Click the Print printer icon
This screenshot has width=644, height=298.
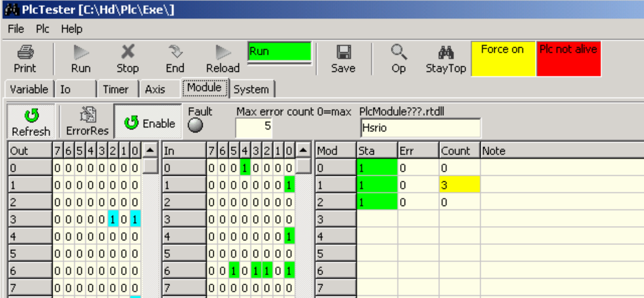(x=25, y=53)
